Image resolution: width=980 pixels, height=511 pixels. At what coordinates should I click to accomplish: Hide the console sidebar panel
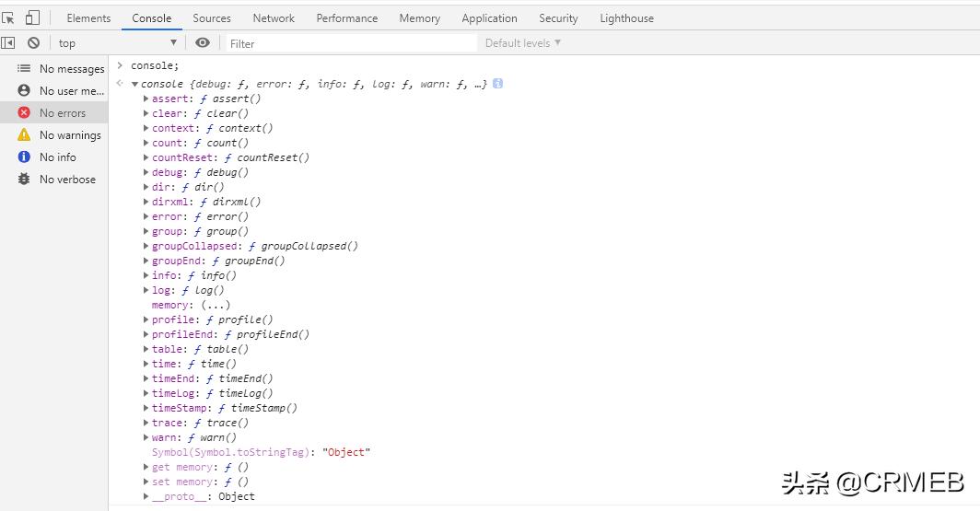pyautogui.click(x=8, y=42)
